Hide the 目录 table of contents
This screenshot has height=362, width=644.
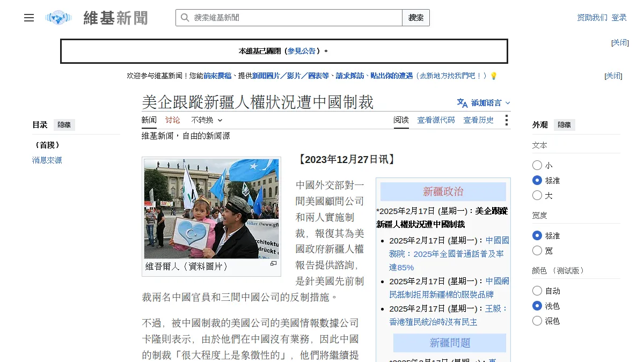point(64,125)
